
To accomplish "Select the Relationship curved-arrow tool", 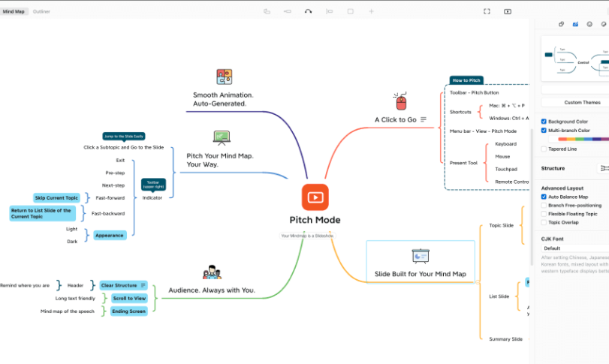I will coord(308,11).
